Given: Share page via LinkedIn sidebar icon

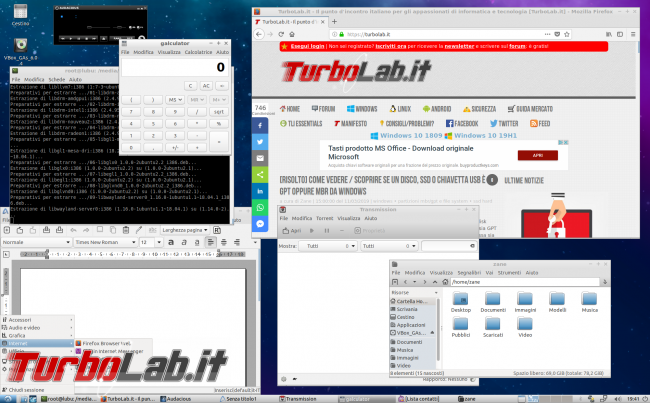Looking at the screenshot, I should pyautogui.click(x=260, y=191).
